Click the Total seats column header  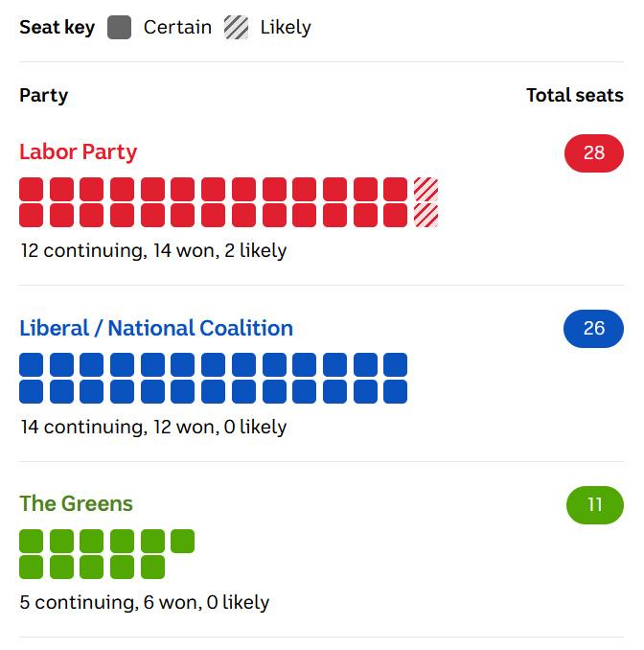575,95
